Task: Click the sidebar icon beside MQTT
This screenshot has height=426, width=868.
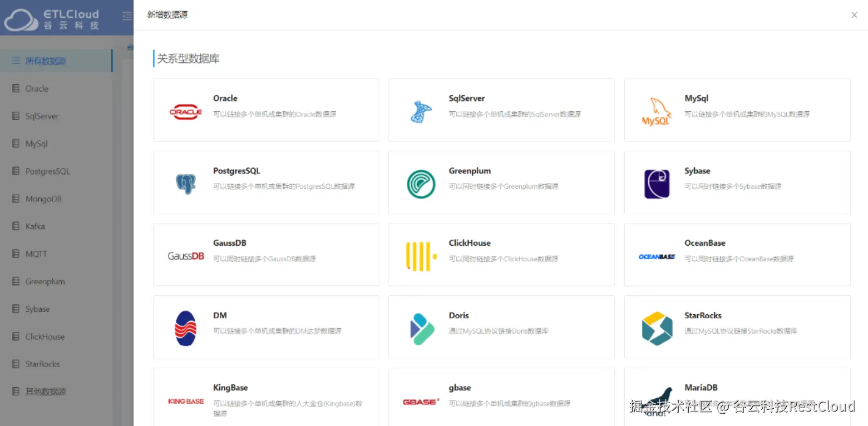Action: pyautogui.click(x=16, y=254)
